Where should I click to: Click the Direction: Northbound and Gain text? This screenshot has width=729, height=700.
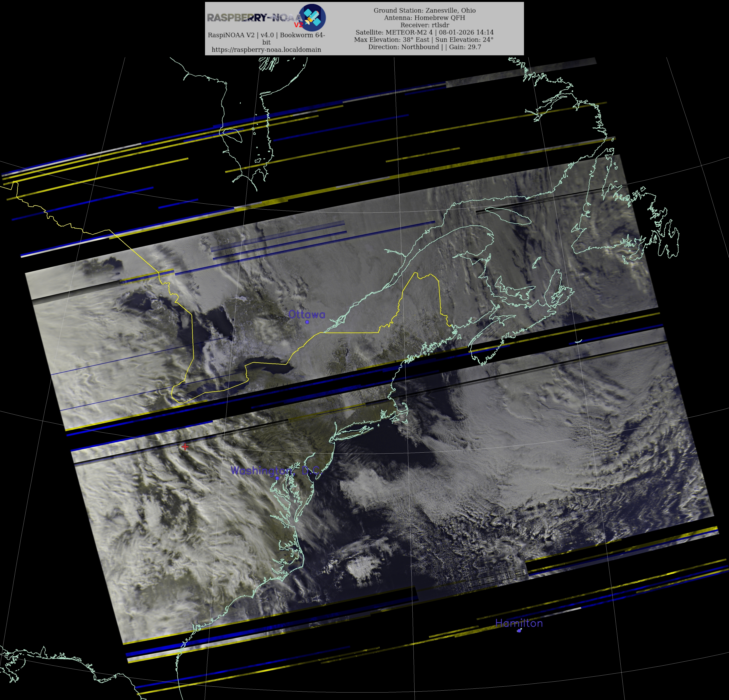click(424, 47)
